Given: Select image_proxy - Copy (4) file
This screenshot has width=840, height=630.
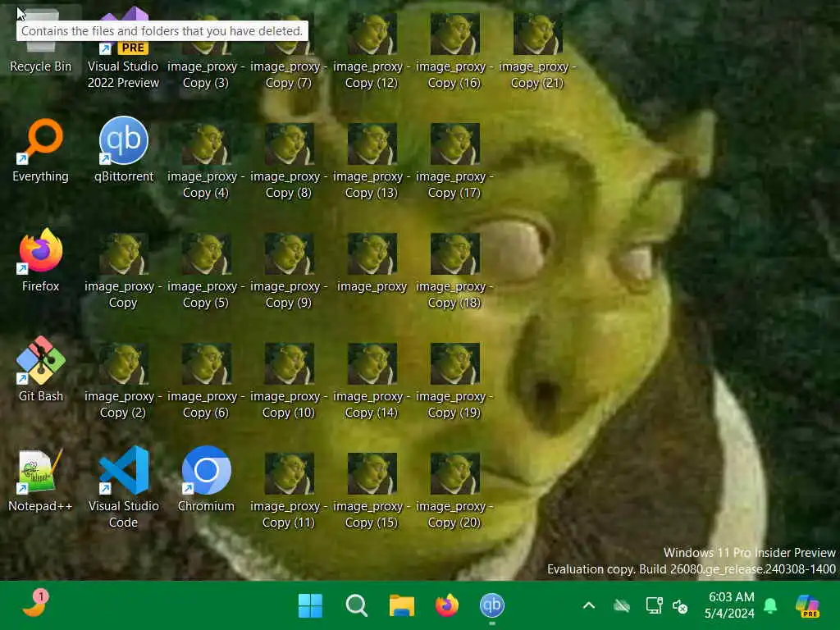Looking at the screenshot, I should click(x=206, y=161).
